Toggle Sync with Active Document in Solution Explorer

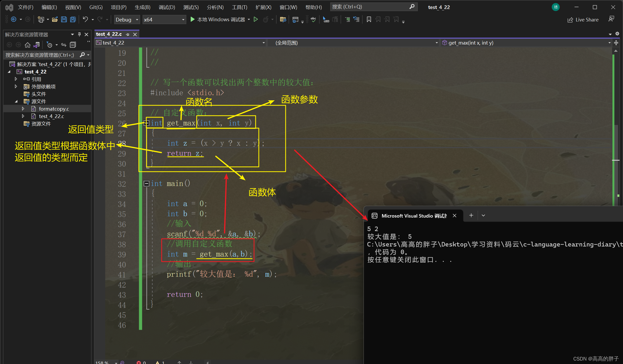(x=64, y=45)
